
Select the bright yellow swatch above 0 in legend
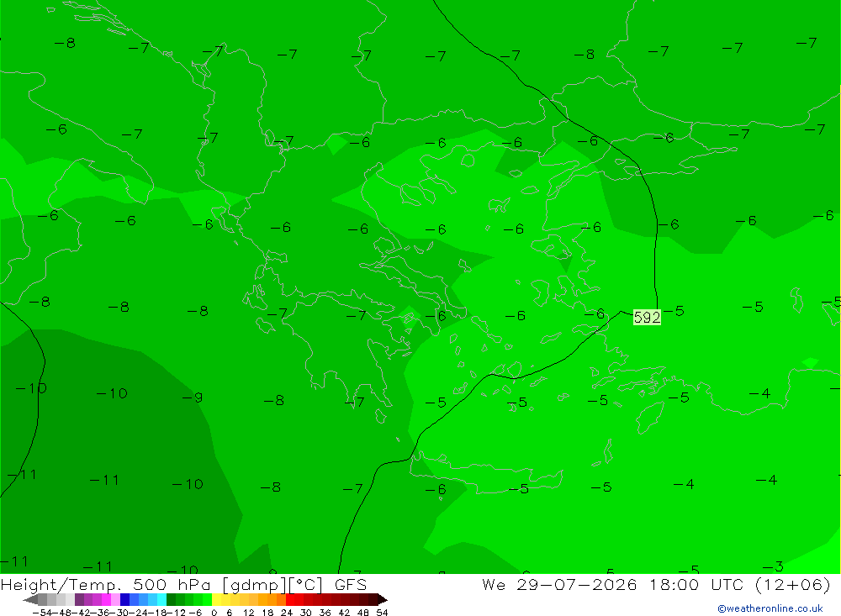217,600
